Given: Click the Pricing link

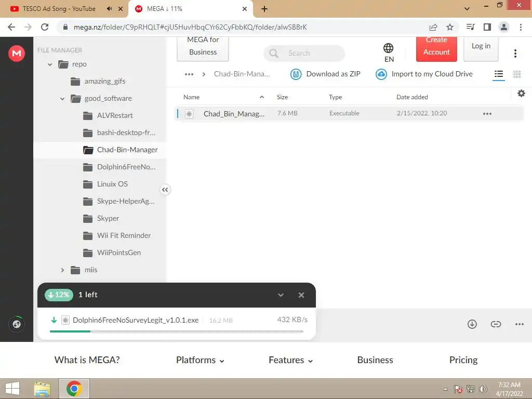Looking at the screenshot, I should [x=463, y=360].
